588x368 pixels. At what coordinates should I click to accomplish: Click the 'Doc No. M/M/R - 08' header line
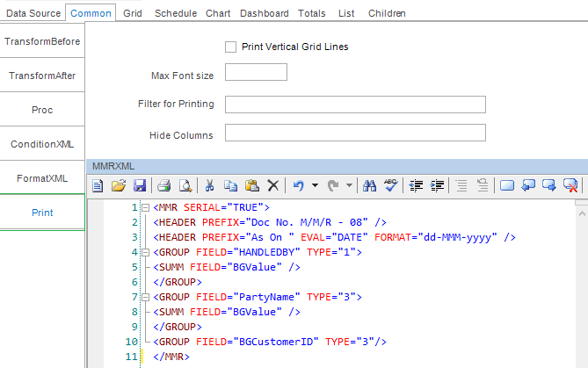270,222
